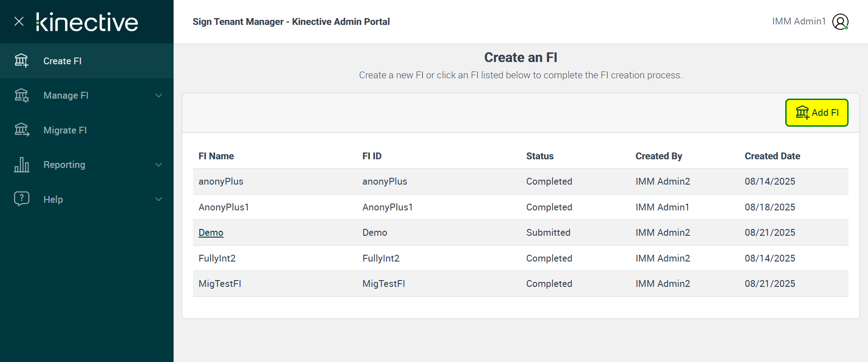Open the user profile avatar icon
868x362 pixels.
point(840,22)
